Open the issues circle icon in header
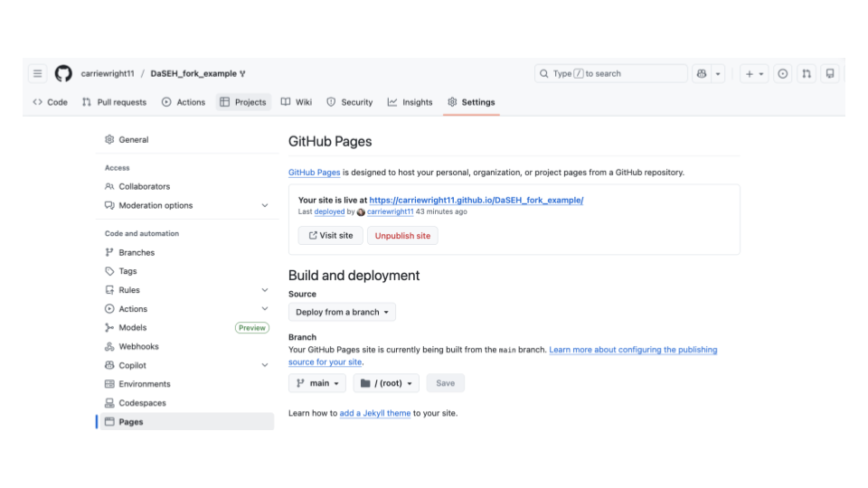The height and width of the screenshot is (488, 868). pos(783,73)
